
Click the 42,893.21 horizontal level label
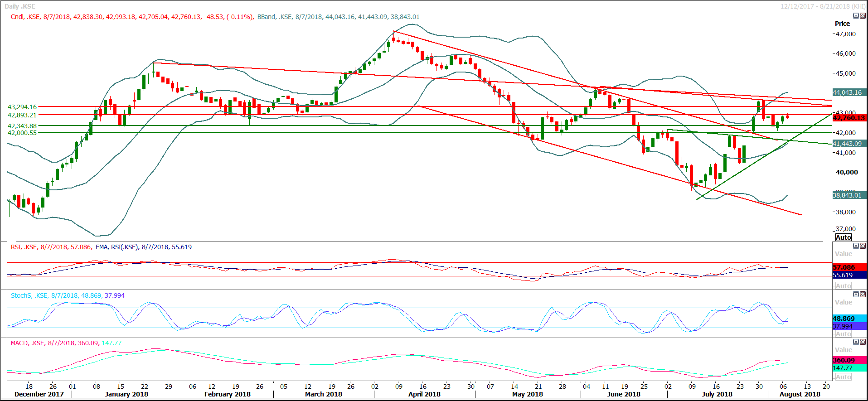[22, 115]
